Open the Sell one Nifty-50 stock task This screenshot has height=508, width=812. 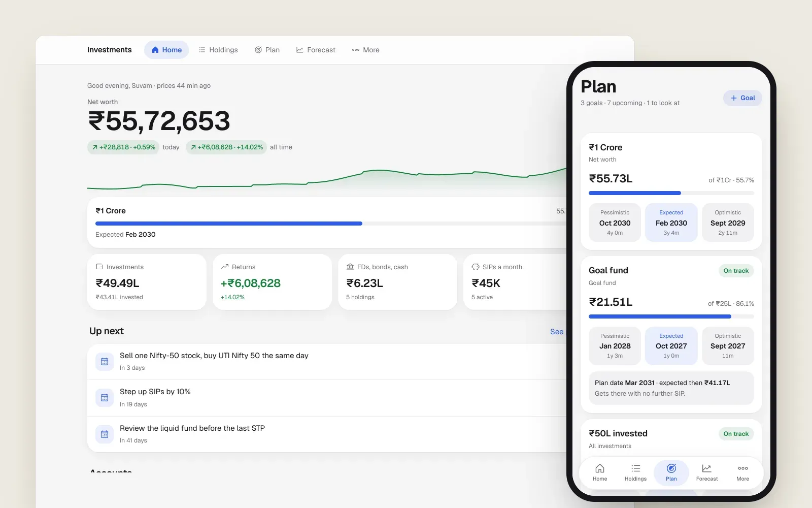pos(327,362)
